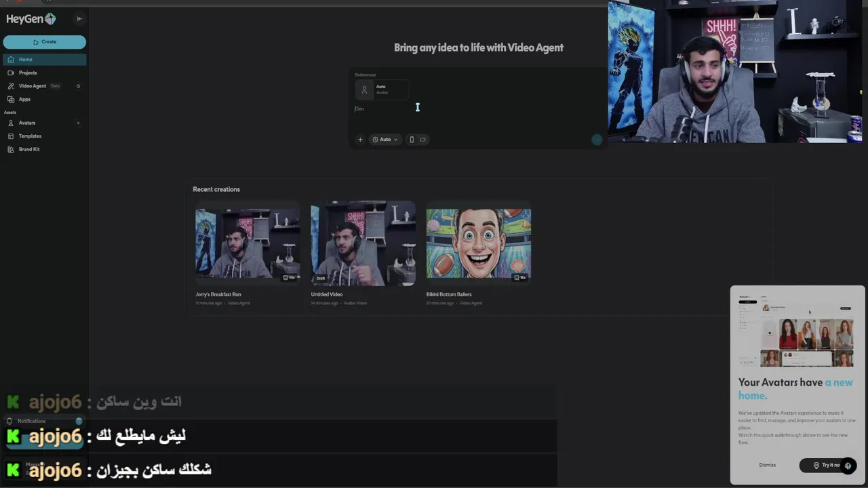868x488 pixels.
Task: Open the Auto duration dropdown
Action: click(x=385, y=140)
